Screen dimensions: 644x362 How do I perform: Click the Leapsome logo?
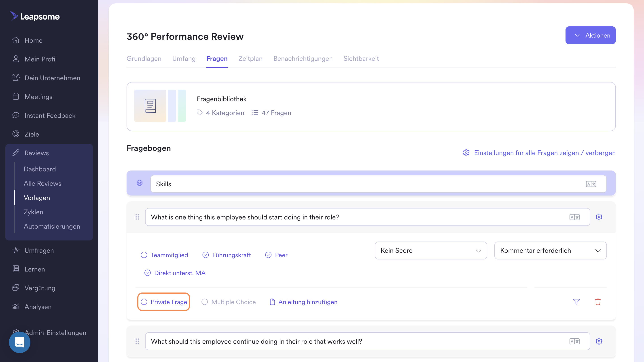click(x=35, y=17)
